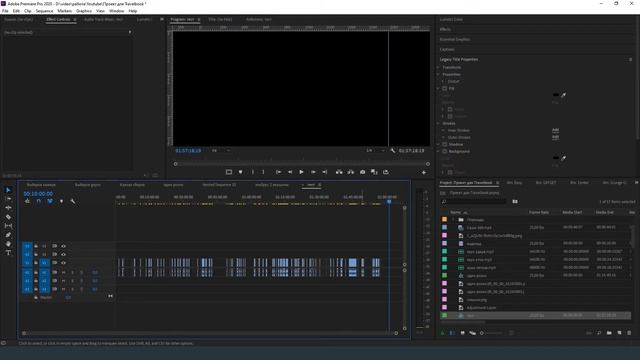Click the Extract button in Program monitor
Image resolution: width=640 pixels, height=360 pixels.
(351, 172)
